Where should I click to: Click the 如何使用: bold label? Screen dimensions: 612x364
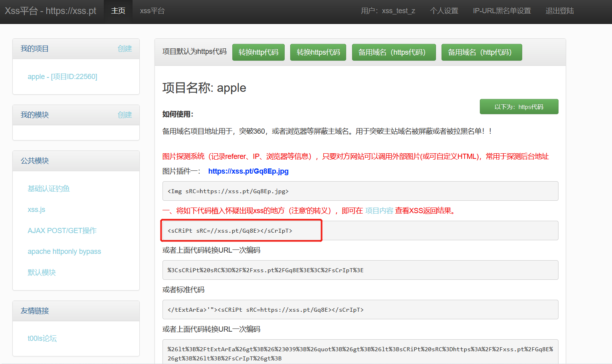pyautogui.click(x=178, y=114)
